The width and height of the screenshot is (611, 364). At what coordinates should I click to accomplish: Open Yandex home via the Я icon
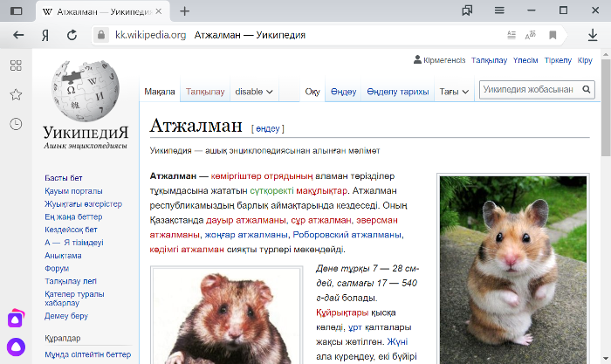pos(45,35)
